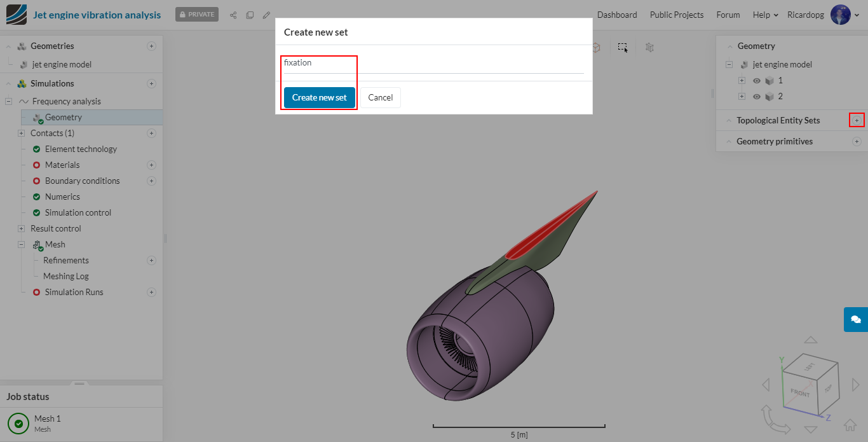Open the Materials item
This screenshot has width=868, height=442.
click(x=62, y=165)
